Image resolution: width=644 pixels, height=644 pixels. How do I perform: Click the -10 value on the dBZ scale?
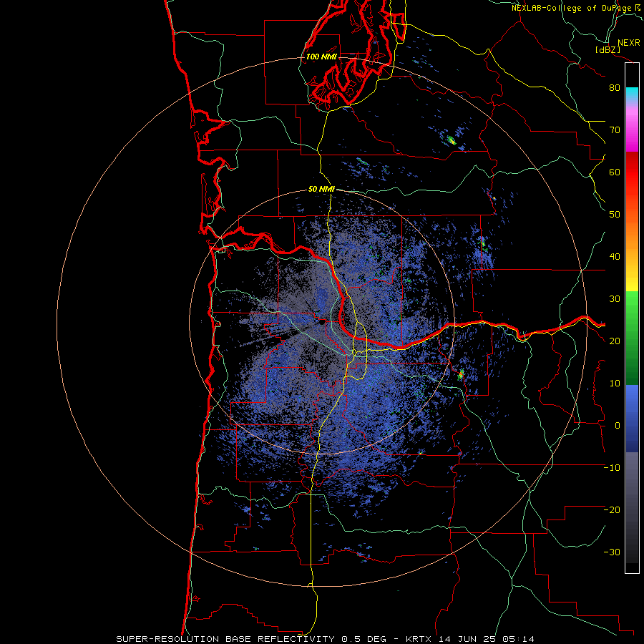click(x=612, y=468)
